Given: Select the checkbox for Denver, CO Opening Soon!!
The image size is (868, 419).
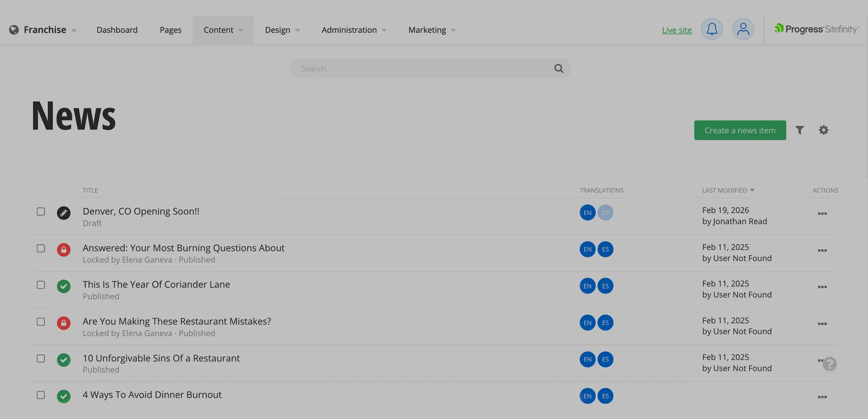Looking at the screenshot, I should 41,212.
